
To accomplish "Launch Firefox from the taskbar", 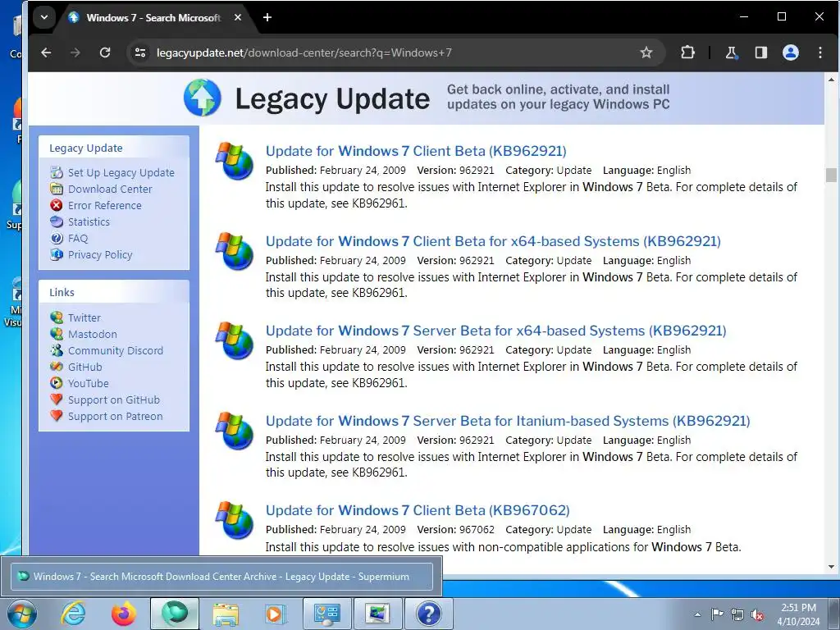I will [x=124, y=614].
